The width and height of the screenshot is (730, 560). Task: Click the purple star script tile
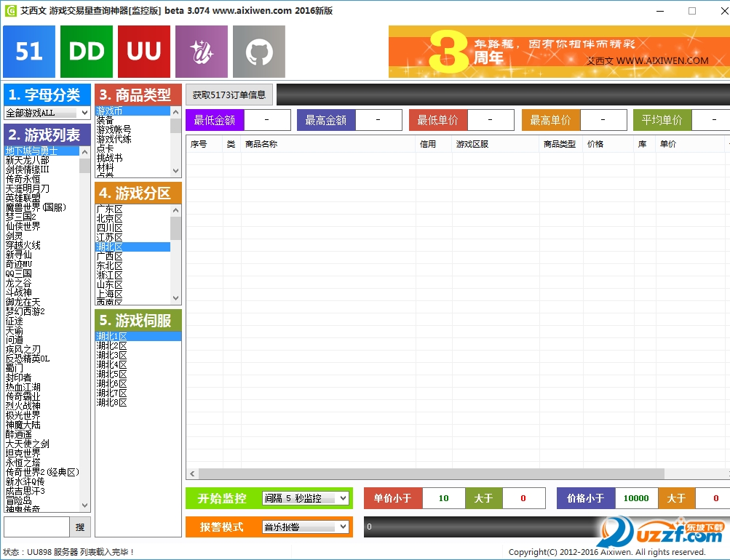pyautogui.click(x=202, y=52)
